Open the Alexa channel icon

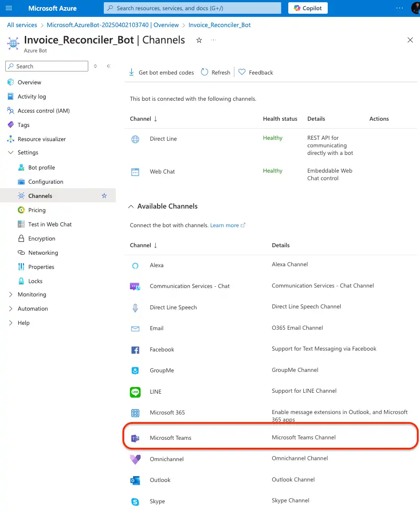[135, 265]
